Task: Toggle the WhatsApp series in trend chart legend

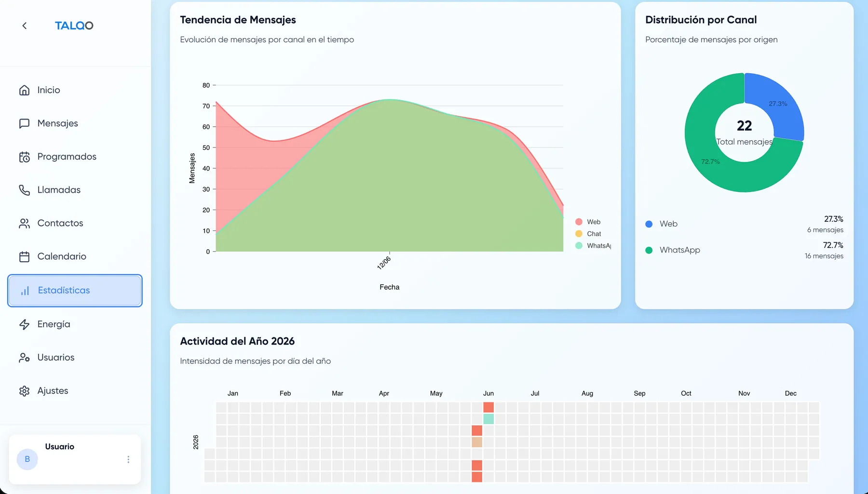Action: [593, 246]
